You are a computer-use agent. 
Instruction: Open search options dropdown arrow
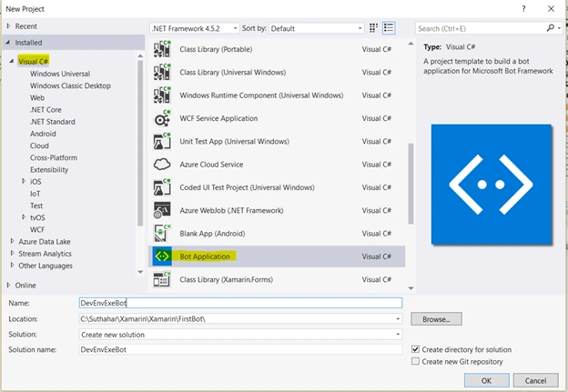[x=559, y=28]
